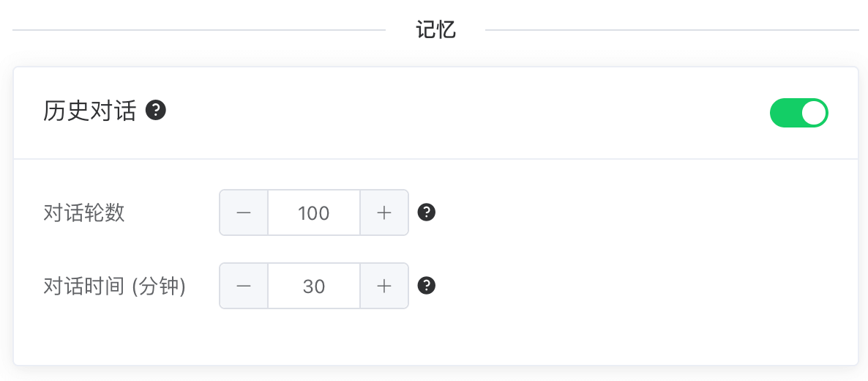Screen dimensions: 868x381
Task: Click the 历史对话 label text
Action: pos(90,111)
